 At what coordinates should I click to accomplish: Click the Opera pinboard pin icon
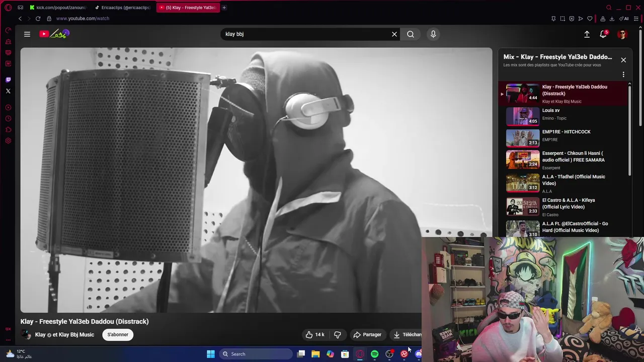click(x=553, y=19)
